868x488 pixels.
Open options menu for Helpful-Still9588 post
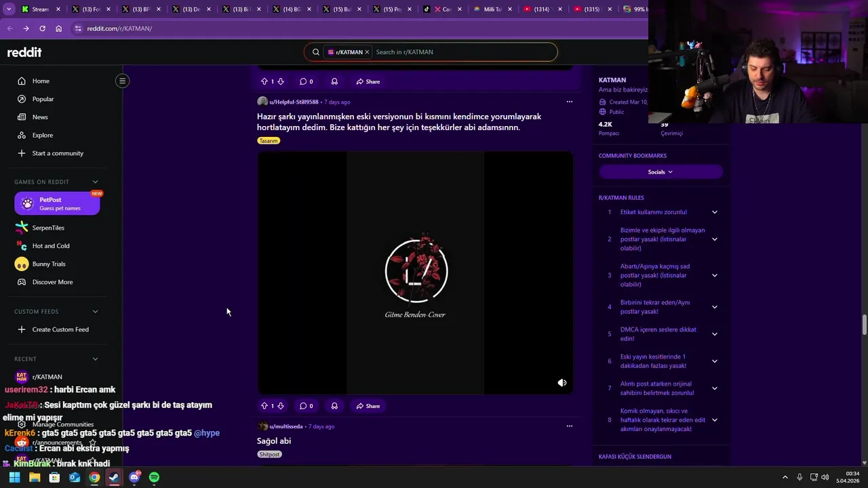coord(570,102)
